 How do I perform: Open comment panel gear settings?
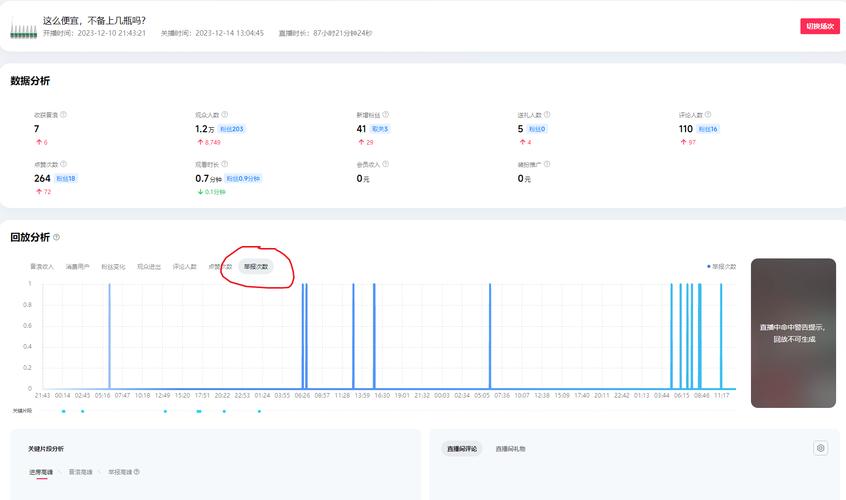click(x=820, y=448)
